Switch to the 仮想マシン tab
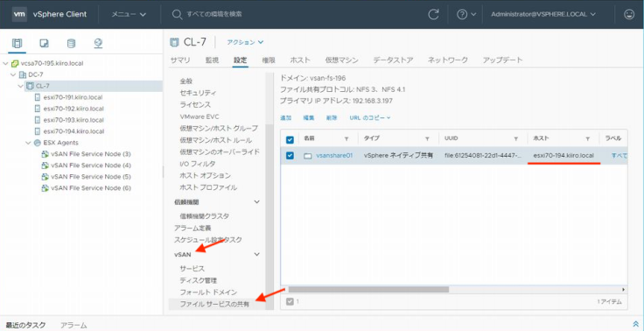 click(x=342, y=60)
